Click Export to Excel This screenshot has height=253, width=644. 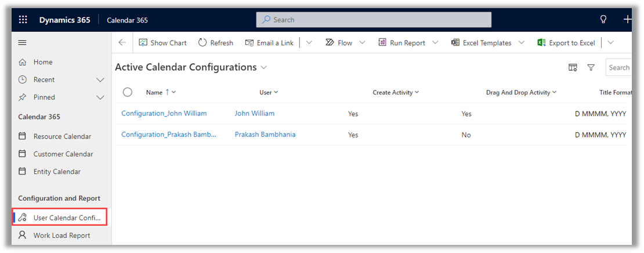coord(566,43)
